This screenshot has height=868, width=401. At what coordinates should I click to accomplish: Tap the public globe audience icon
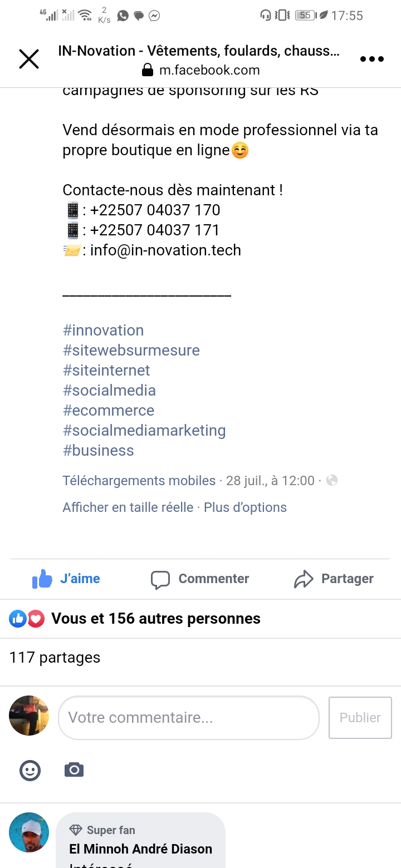pyautogui.click(x=332, y=480)
